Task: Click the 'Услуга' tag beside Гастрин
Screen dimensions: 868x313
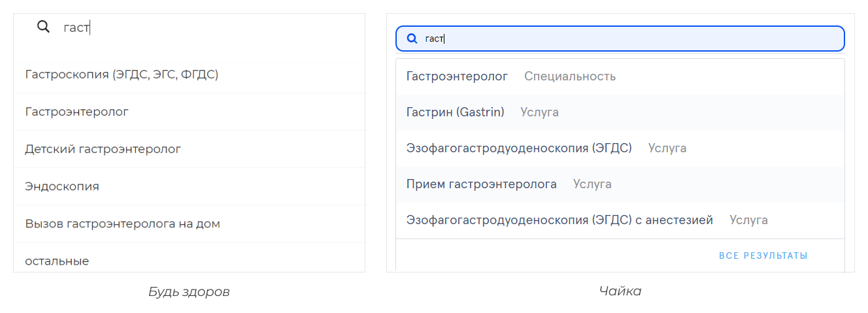Action: click(x=539, y=112)
